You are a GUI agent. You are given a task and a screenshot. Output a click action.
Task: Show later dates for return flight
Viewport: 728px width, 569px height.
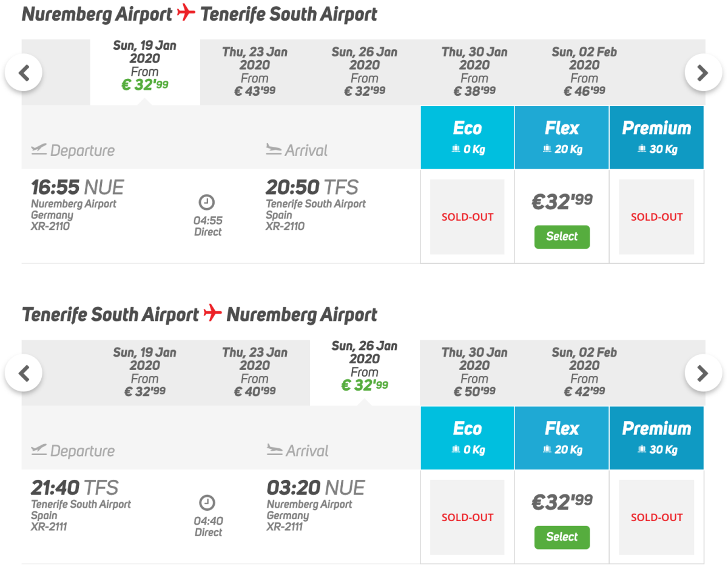pos(703,373)
